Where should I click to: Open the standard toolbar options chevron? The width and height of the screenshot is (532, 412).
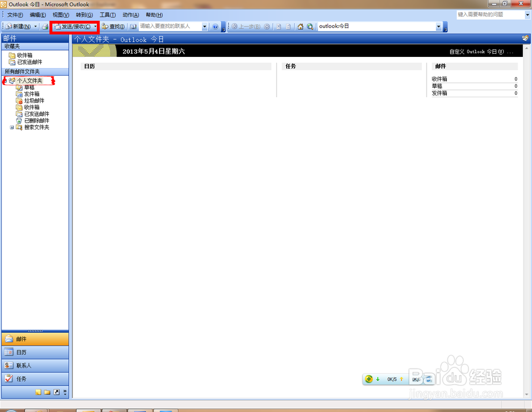(x=223, y=27)
